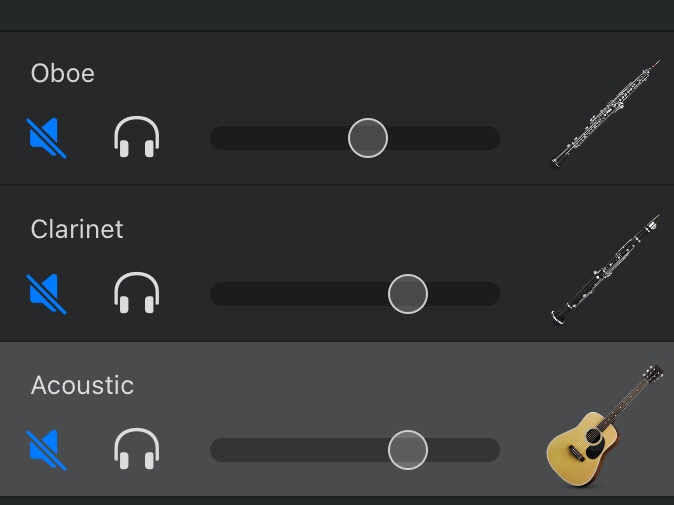Click the Clarinet volume slider handle
Viewport: 674px width, 505px height.
tap(408, 294)
